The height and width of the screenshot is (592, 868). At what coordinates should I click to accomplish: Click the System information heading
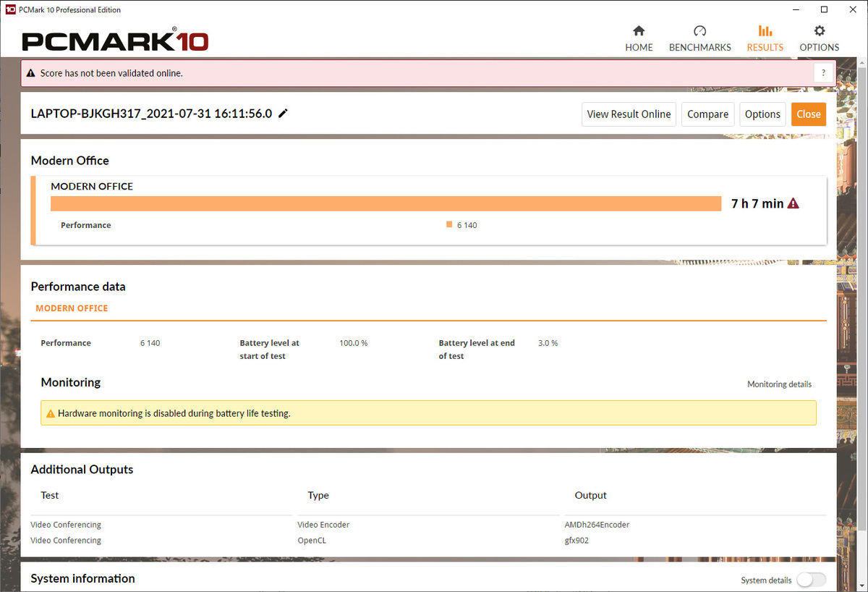(x=82, y=578)
